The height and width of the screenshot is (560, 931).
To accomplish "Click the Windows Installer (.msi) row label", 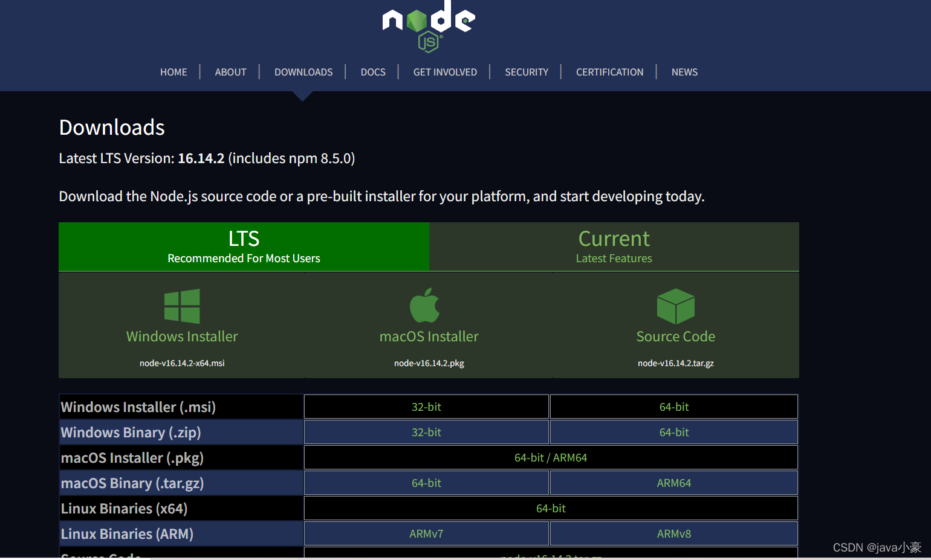I will (138, 407).
